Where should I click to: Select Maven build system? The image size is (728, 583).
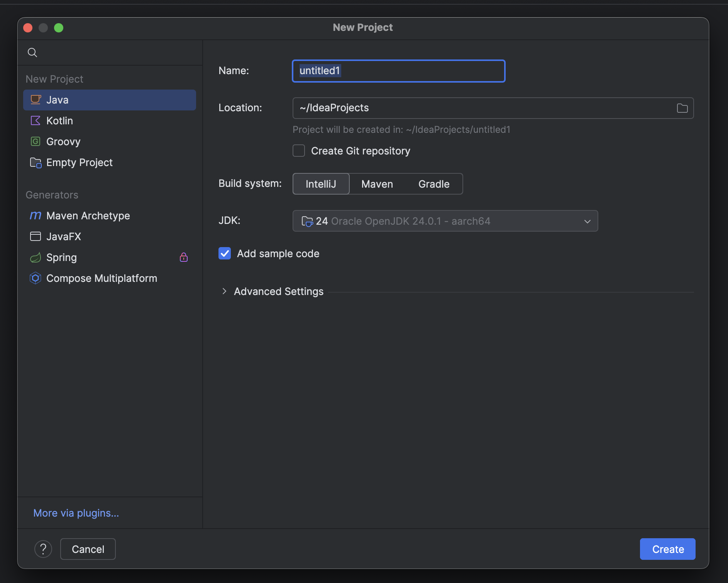point(377,184)
